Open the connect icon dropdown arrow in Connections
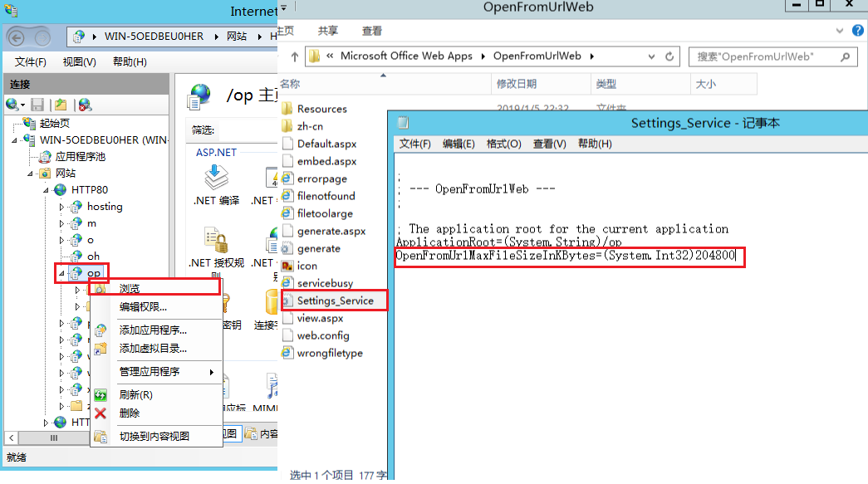Image resolution: width=868 pixels, height=484 pixels. pyautogui.click(x=22, y=105)
